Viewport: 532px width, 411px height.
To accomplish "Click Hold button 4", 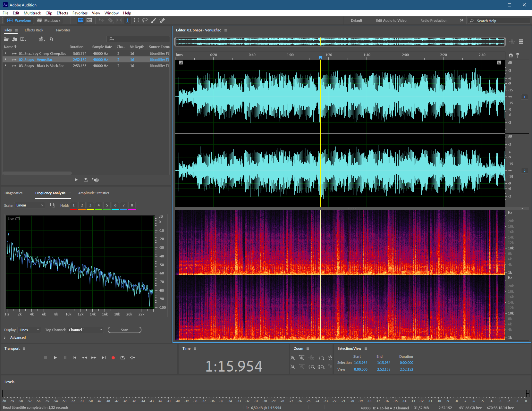I will (x=98, y=205).
